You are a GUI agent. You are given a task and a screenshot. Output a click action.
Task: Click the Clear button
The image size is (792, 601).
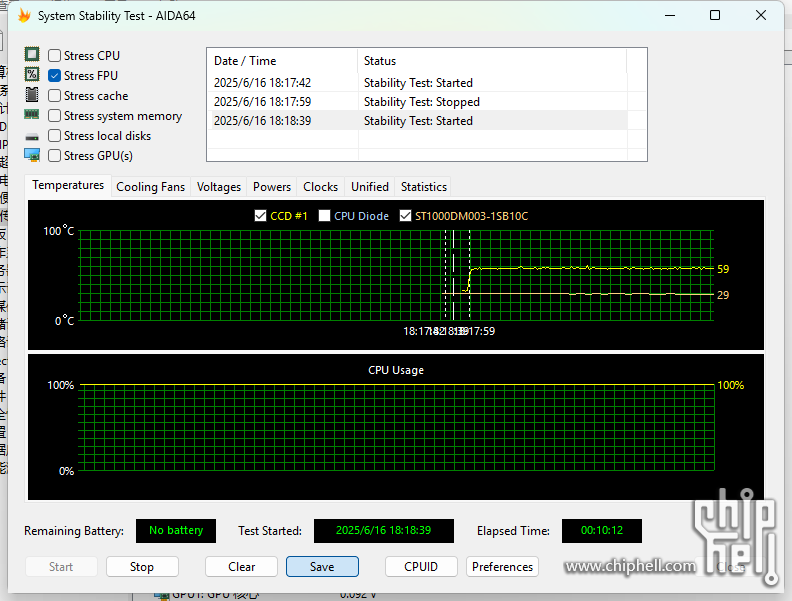pos(241,567)
